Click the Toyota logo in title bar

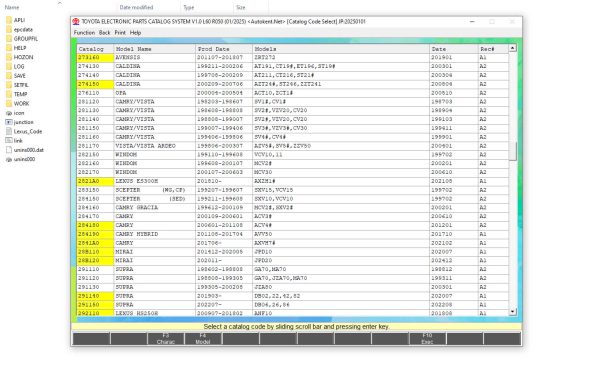click(x=76, y=21)
